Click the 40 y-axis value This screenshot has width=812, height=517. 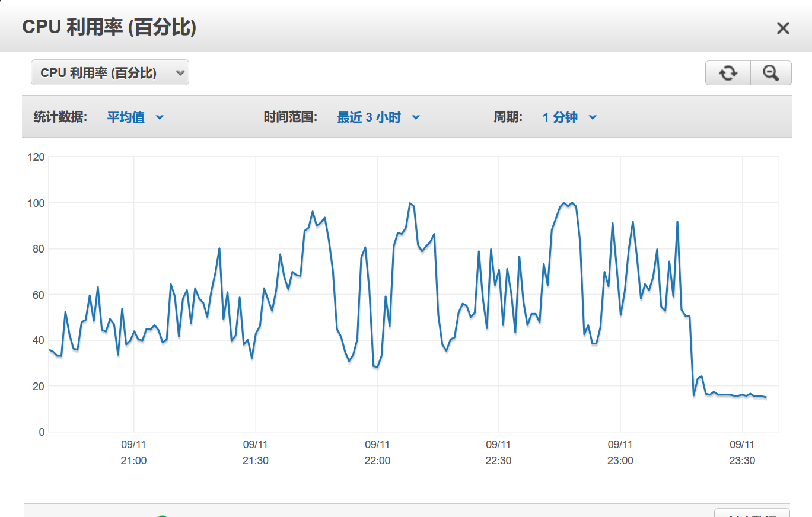coord(39,340)
